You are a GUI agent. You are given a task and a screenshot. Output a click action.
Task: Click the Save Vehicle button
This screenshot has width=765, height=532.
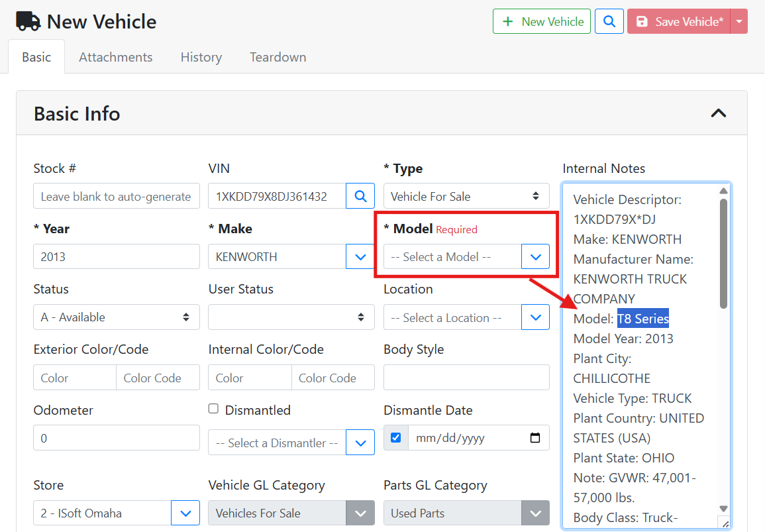pyautogui.click(x=678, y=21)
